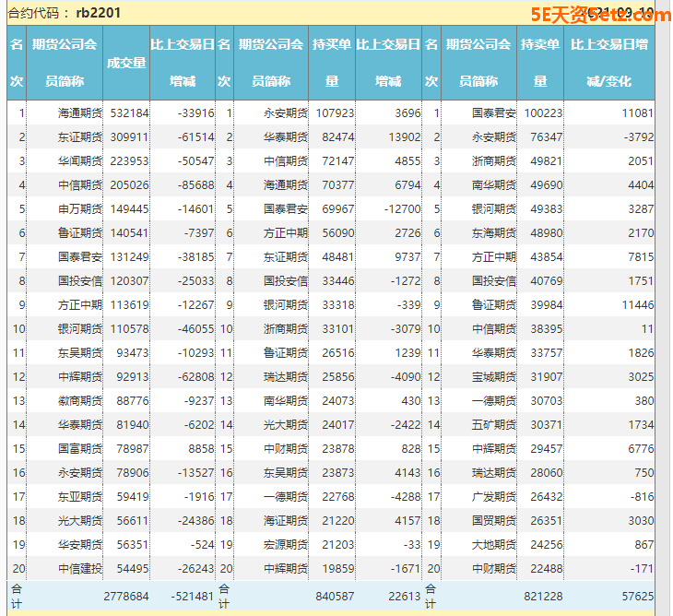Click the 持卖单量 column header
This screenshot has width=673, height=616.
[x=539, y=62]
